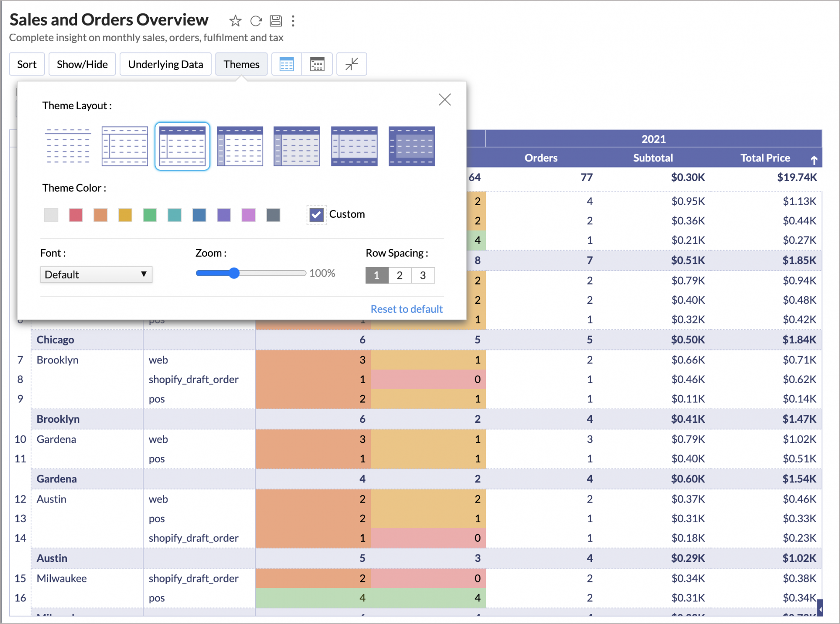The height and width of the screenshot is (624, 840).
Task: Select the fully shaded last theme layout thumbnail
Action: pos(412,146)
